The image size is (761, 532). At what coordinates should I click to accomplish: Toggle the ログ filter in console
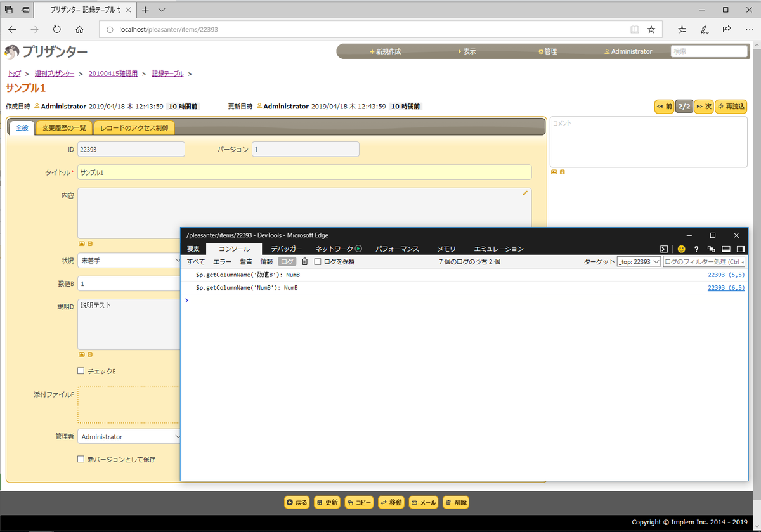coord(287,261)
